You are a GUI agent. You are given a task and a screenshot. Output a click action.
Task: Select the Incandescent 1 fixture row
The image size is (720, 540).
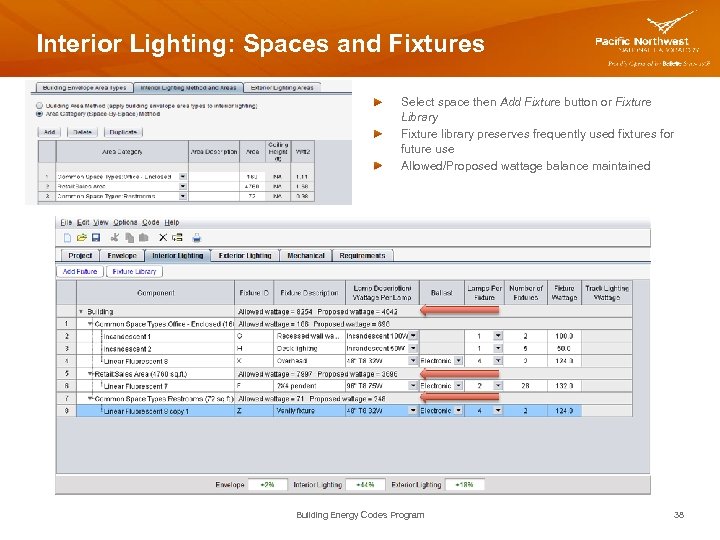344,336
